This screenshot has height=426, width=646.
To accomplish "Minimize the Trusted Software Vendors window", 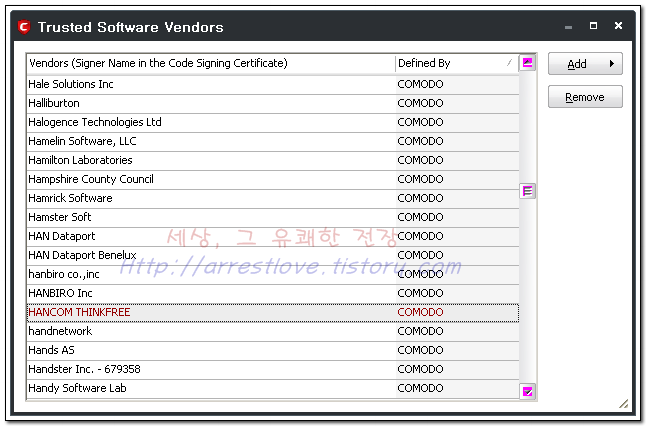I will coord(569,27).
